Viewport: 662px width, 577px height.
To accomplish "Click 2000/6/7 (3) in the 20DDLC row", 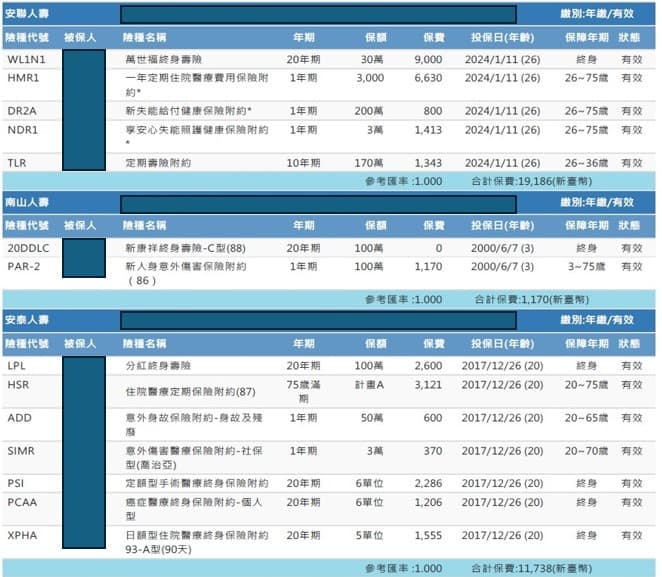I will pyautogui.click(x=502, y=248).
